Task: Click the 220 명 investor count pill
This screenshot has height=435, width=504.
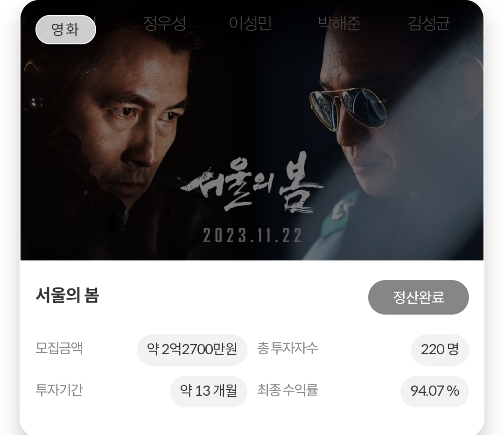Action: 440,350
